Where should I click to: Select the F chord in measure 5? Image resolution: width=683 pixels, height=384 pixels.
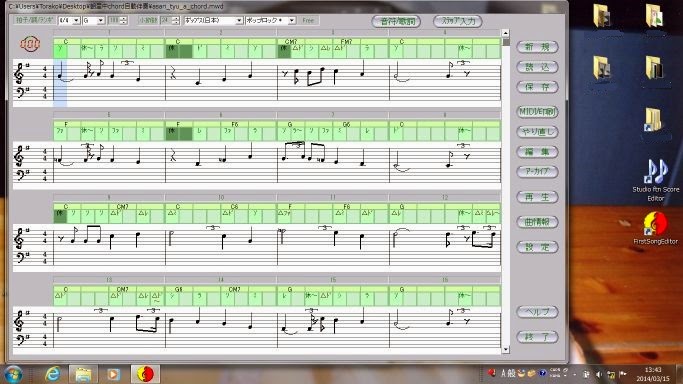pyautogui.click(x=66, y=125)
